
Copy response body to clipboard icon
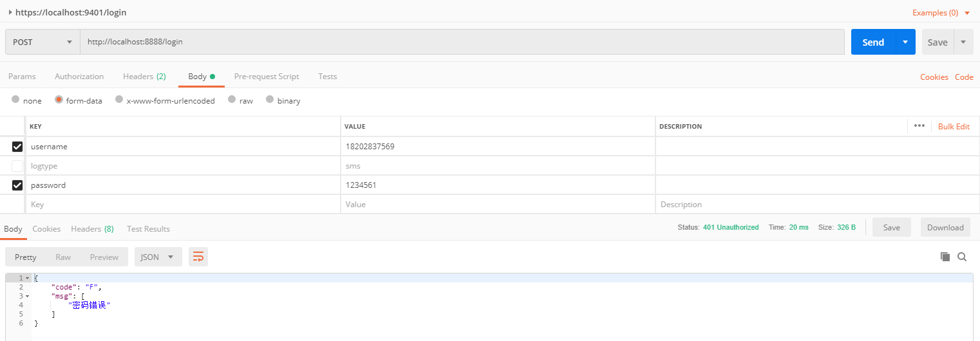945,257
